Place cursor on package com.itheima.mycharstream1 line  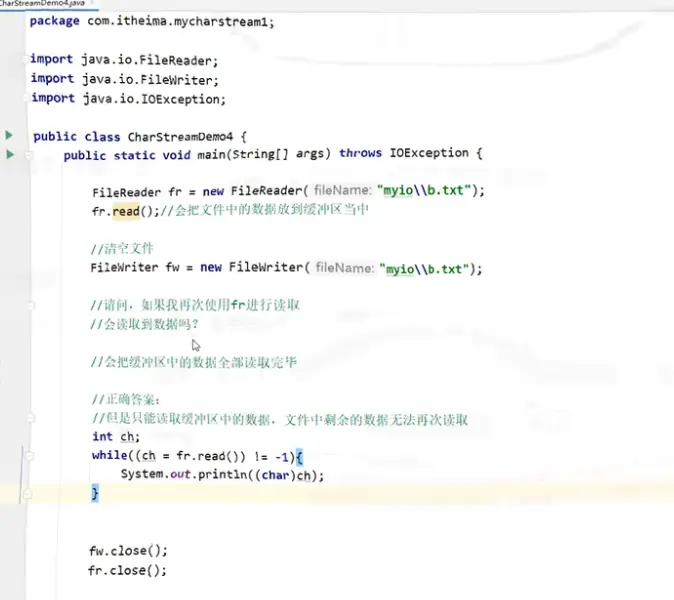152,21
